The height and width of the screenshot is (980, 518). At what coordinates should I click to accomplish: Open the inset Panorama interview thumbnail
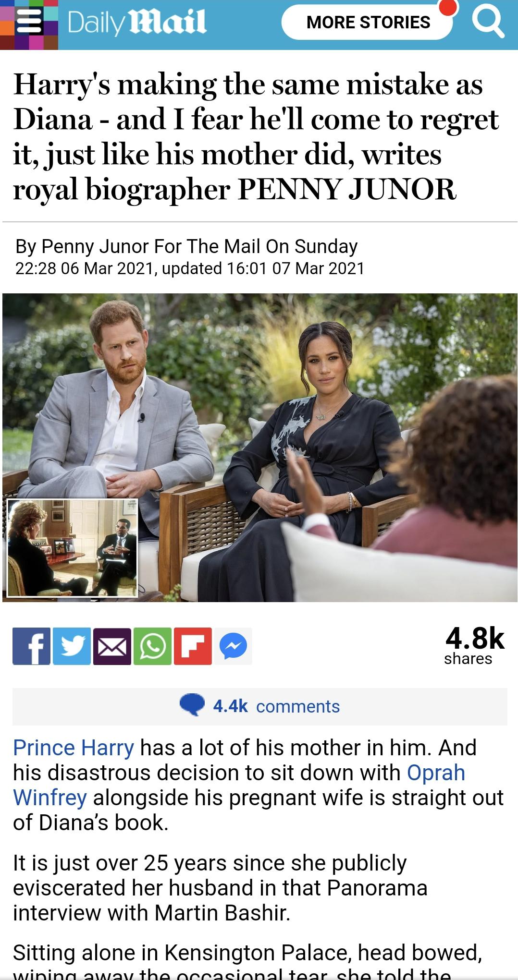73,548
